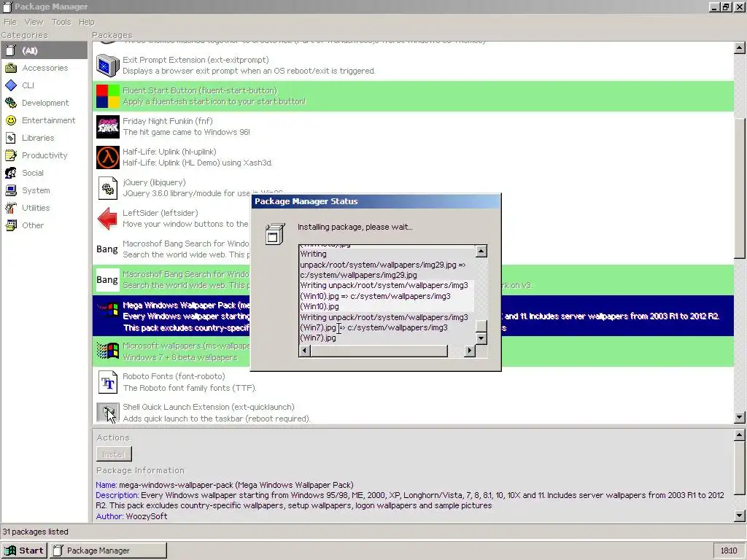Screen dimensions: 747x560
Task: Select Fluent Start Button (fluent-start-button) package title
Action: tap(200, 90)
